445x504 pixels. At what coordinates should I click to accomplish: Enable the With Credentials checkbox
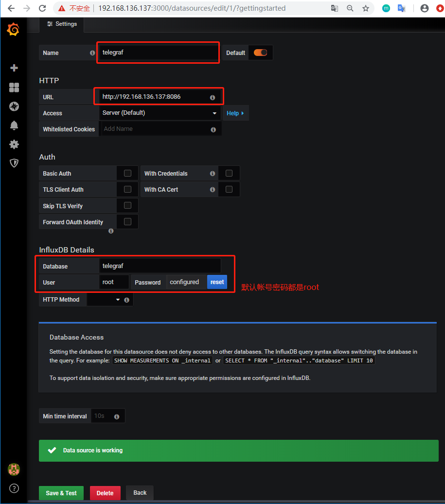[x=229, y=173]
